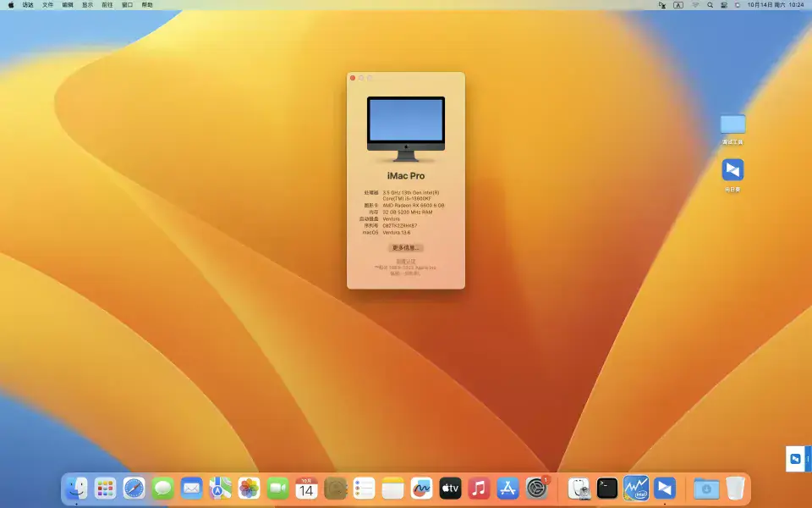The image size is (812, 508).
Task: Close the About This Mac window
Action: [x=353, y=78]
